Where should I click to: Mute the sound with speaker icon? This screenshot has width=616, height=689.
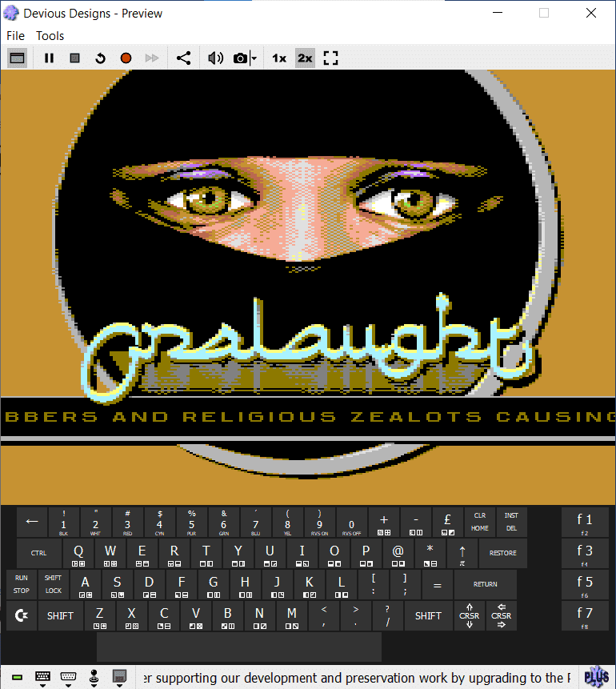point(215,58)
